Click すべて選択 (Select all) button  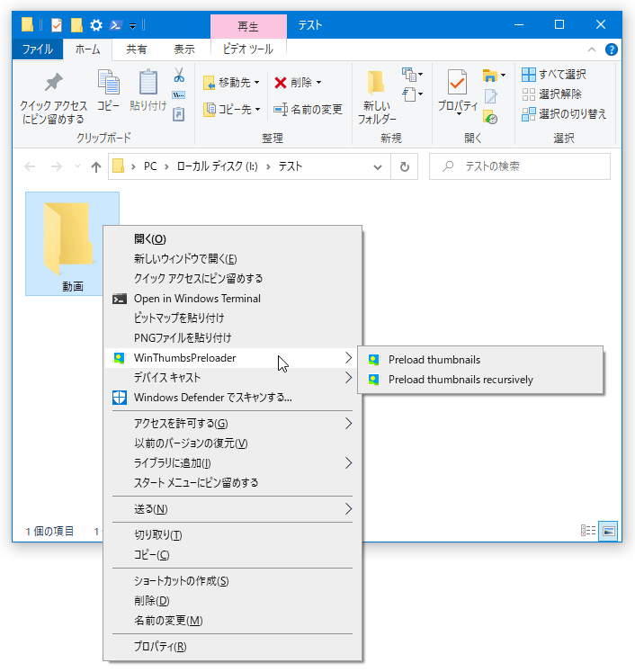(553, 75)
